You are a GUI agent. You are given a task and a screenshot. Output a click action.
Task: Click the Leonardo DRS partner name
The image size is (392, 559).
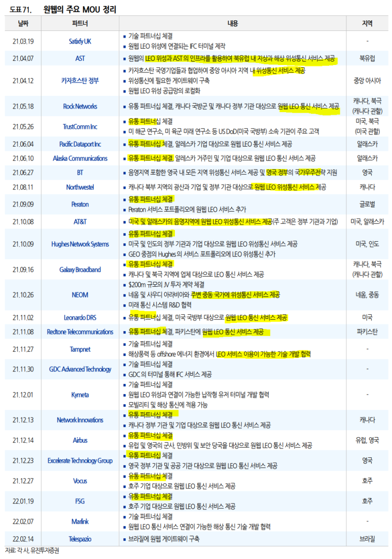click(80, 318)
